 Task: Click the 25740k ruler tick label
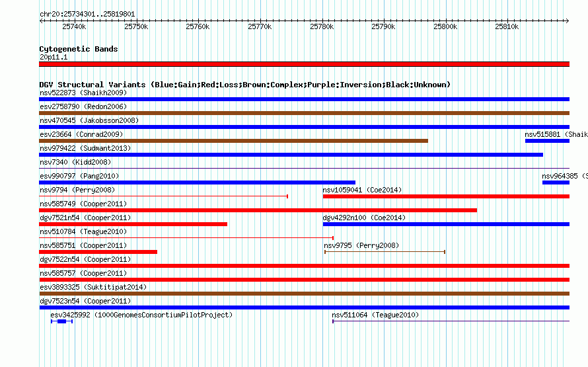(74, 27)
